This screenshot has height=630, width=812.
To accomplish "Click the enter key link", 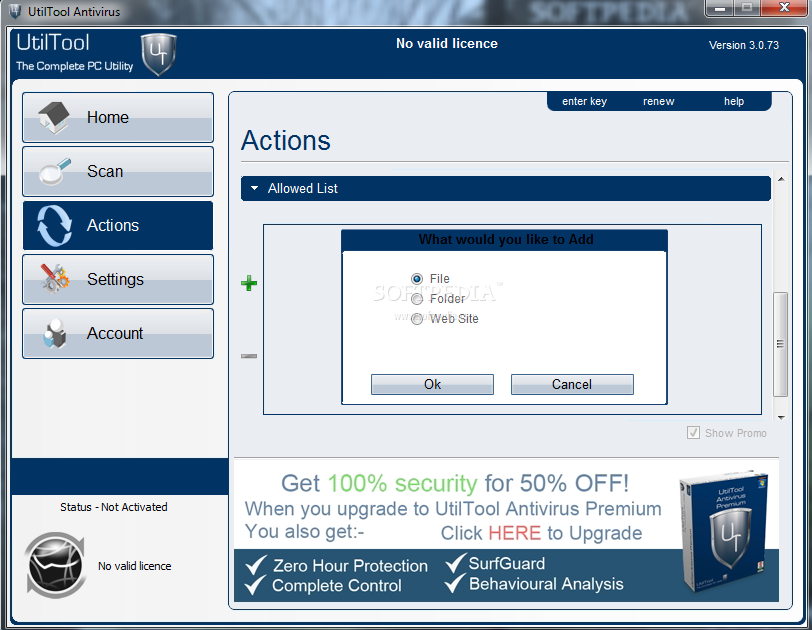I will 584,101.
